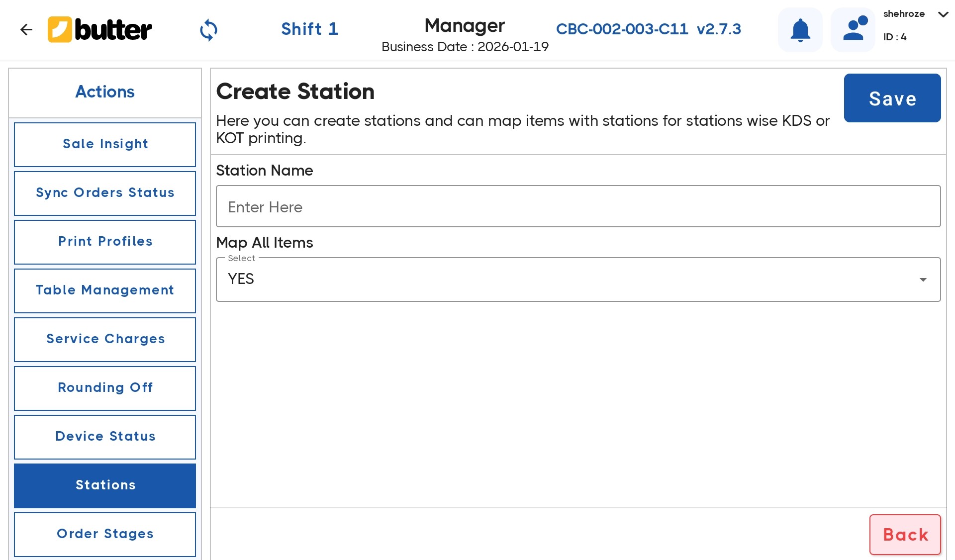Check Device Status
Screen dimensions: 955x560
point(105,437)
